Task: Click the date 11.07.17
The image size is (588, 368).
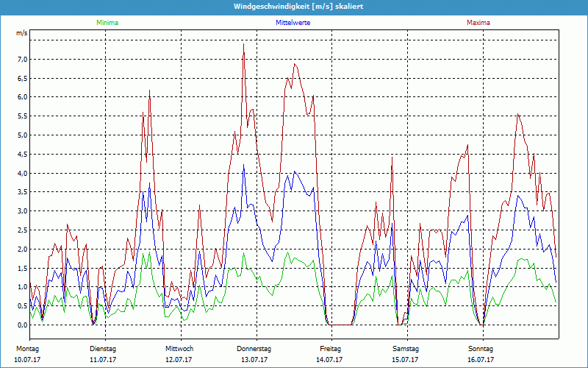Action: (x=103, y=360)
